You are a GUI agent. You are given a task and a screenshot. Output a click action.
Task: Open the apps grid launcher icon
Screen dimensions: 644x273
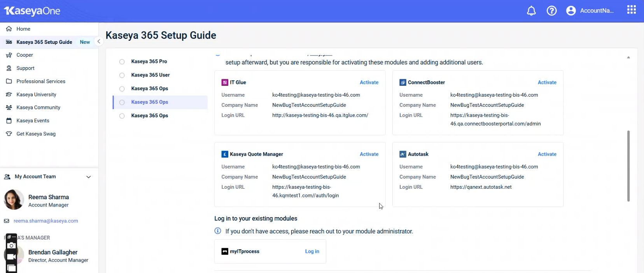coord(632,10)
